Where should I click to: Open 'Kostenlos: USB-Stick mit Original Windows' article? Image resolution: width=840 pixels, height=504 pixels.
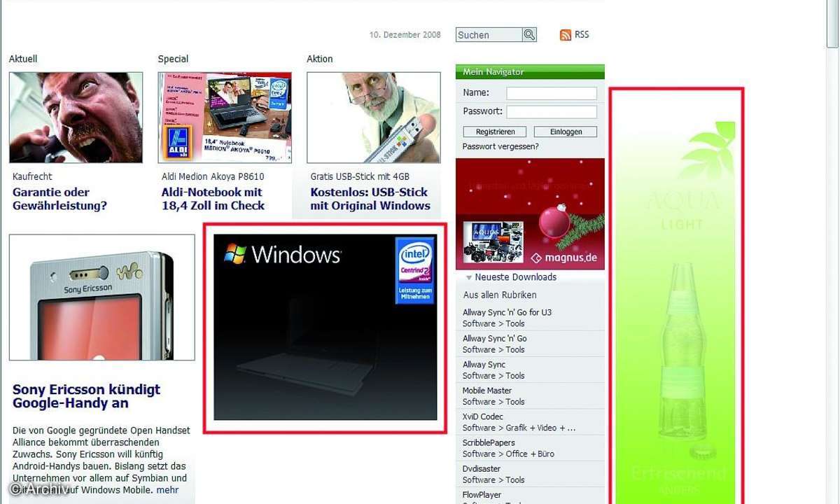[x=370, y=199]
